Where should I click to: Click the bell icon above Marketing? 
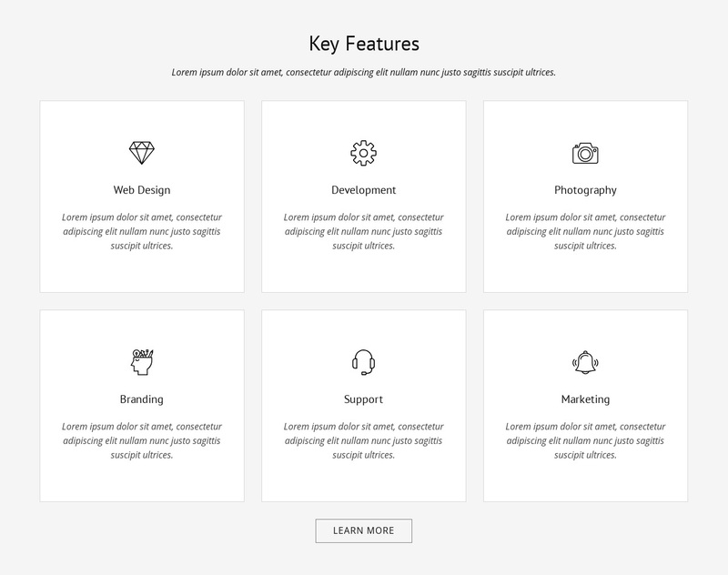click(x=585, y=362)
